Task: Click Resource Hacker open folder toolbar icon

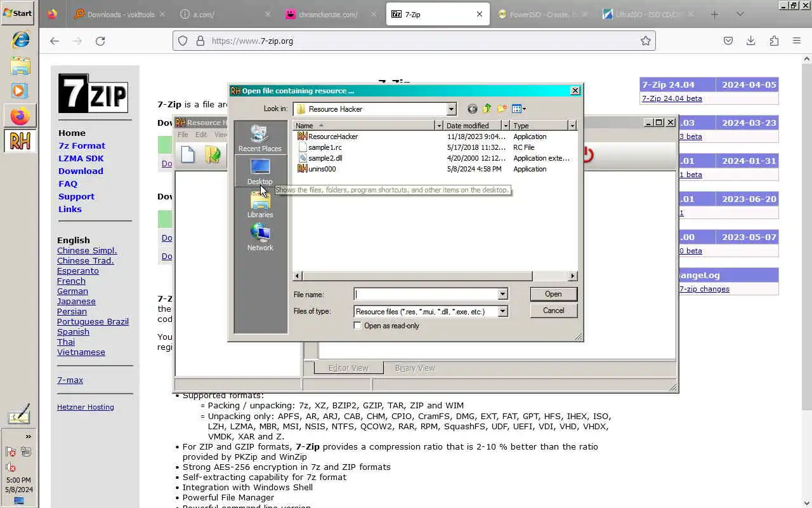Action: click(x=213, y=154)
